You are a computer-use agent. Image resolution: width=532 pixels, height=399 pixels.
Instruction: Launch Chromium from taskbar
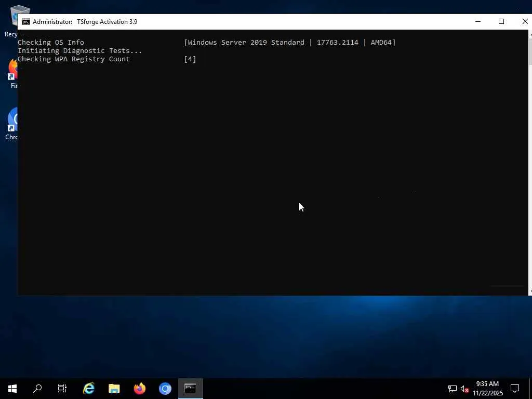coord(165,389)
